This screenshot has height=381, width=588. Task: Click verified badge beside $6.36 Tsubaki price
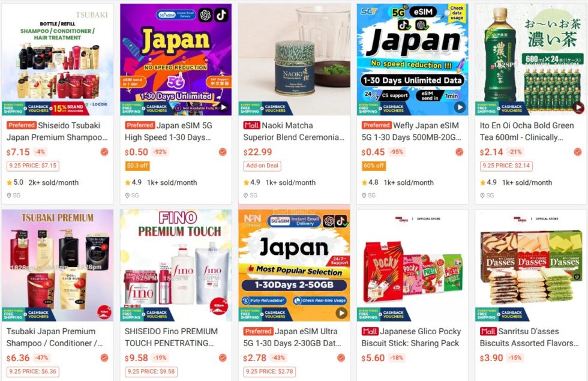click(x=104, y=358)
